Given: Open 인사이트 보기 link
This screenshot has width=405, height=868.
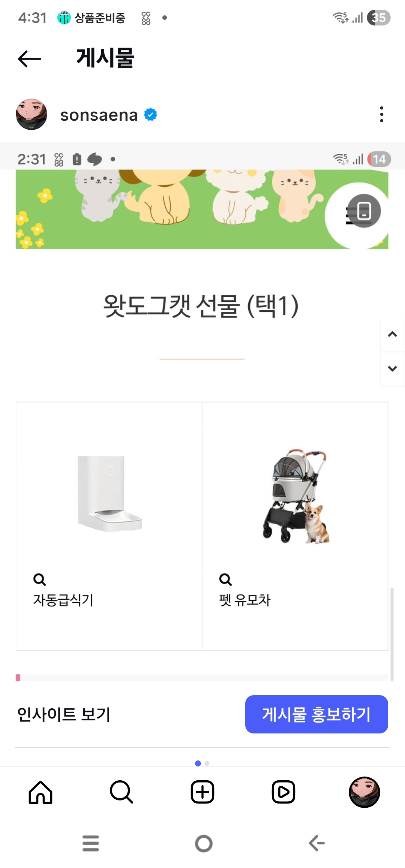Looking at the screenshot, I should coord(64,714).
